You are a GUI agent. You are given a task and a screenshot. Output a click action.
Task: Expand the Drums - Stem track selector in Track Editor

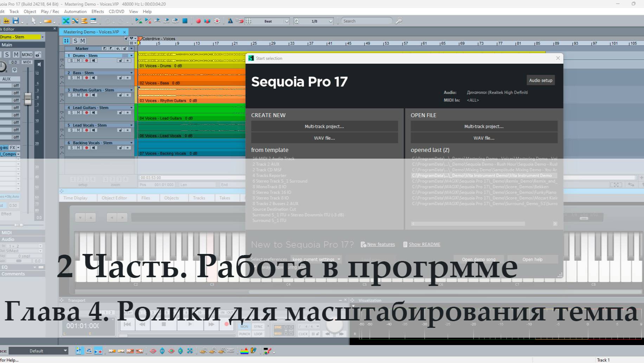point(43,37)
